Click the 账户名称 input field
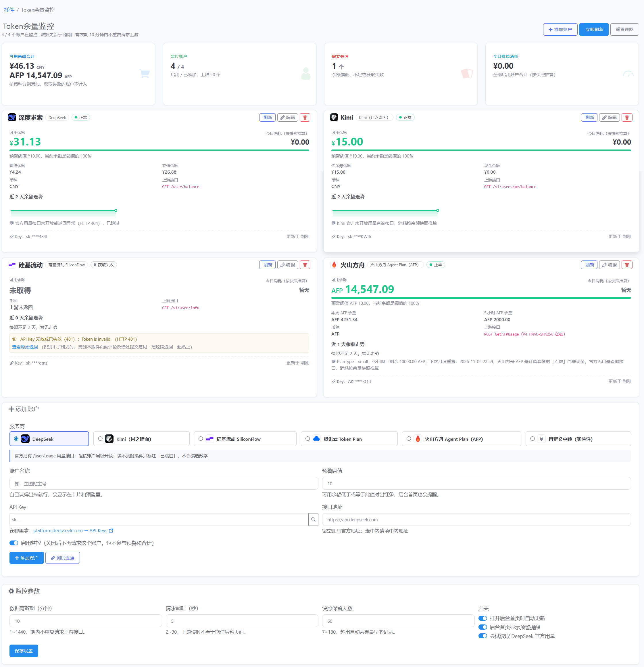Viewport: 644px width, 667px height. pos(164,483)
